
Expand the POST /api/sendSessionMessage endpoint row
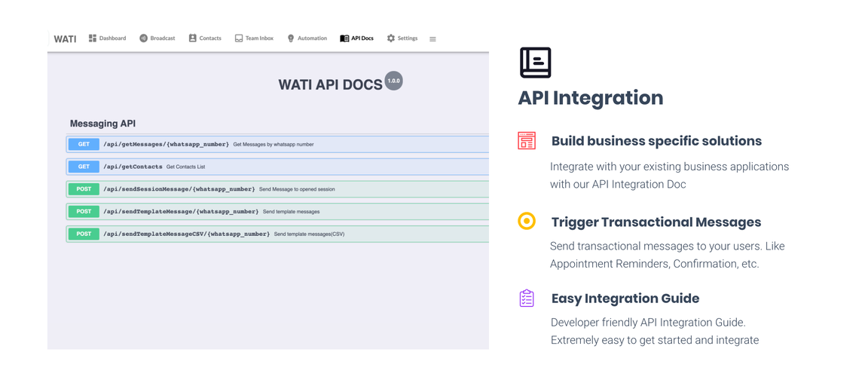(x=277, y=188)
